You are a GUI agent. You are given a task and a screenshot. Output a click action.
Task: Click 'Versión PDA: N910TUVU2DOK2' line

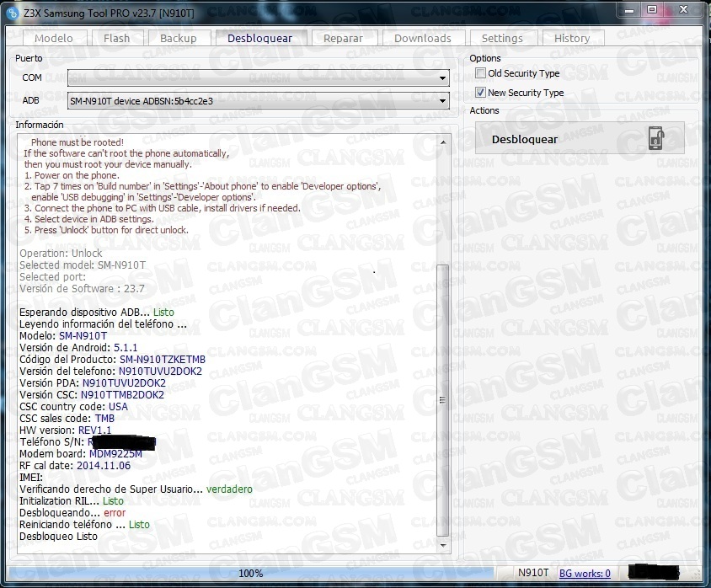(93, 383)
